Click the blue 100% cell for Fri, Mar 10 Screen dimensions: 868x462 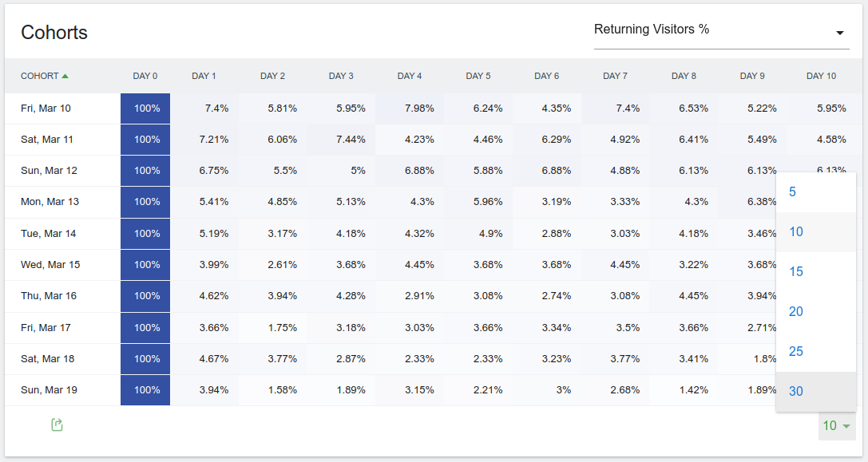click(x=145, y=109)
